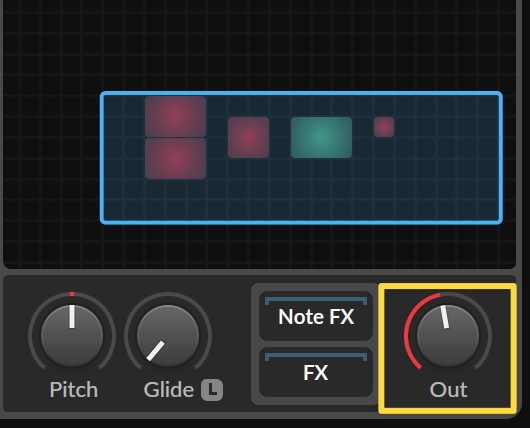Toggle the L button beside Glide
The width and height of the screenshot is (530, 428).
click(212, 390)
